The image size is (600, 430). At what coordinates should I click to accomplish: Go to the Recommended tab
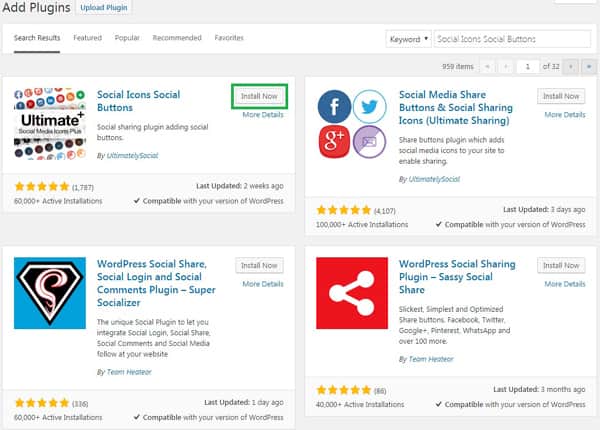[x=177, y=38]
